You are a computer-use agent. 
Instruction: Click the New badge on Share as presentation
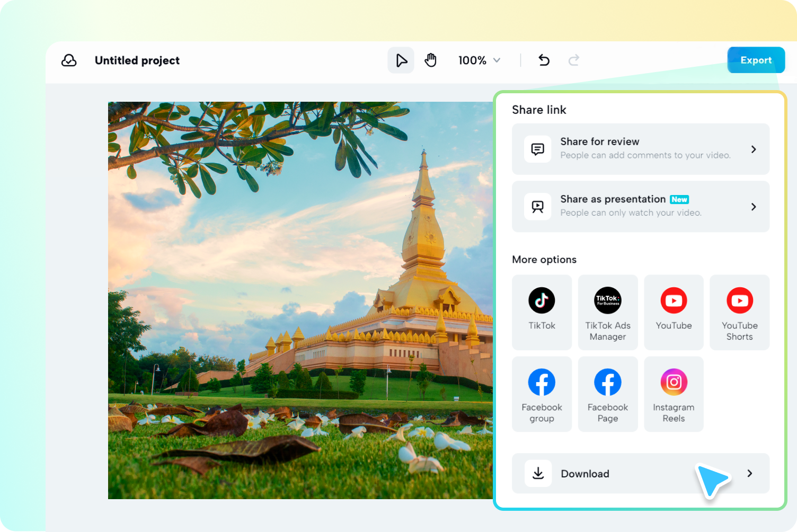(x=679, y=199)
